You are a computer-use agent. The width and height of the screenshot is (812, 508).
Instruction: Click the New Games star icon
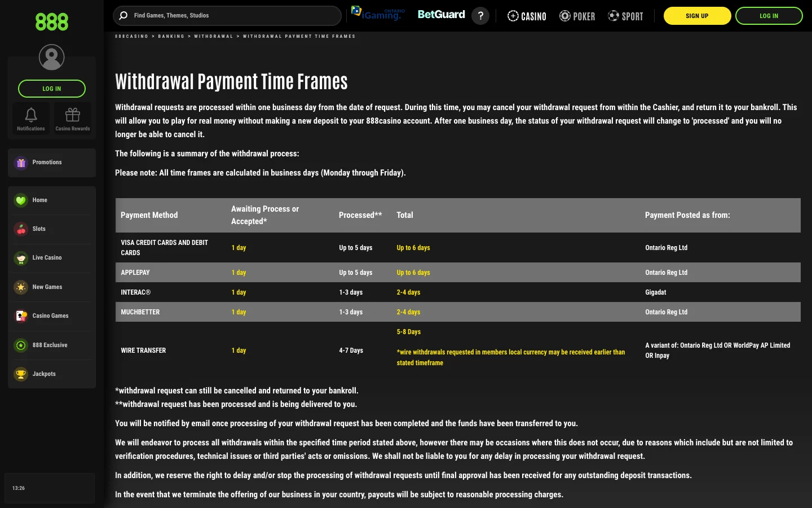21,287
